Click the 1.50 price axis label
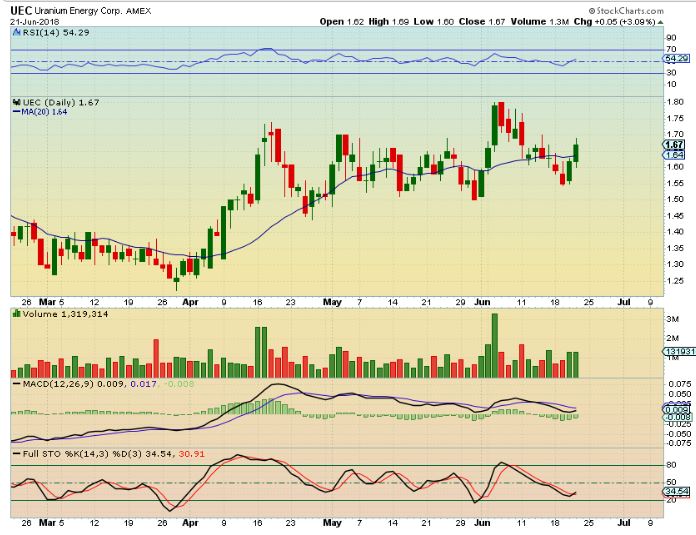 [675, 199]
